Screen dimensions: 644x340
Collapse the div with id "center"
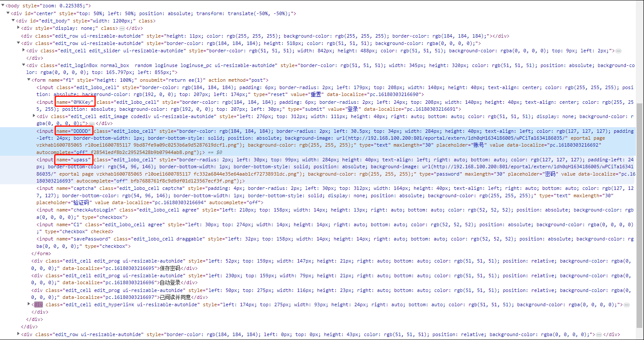(7, 13)
